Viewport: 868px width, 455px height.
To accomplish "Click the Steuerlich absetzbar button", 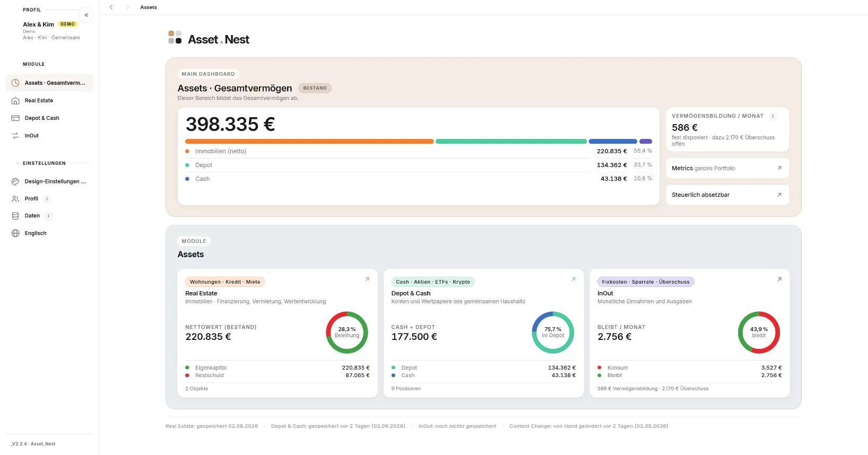I will coord(727,195).
